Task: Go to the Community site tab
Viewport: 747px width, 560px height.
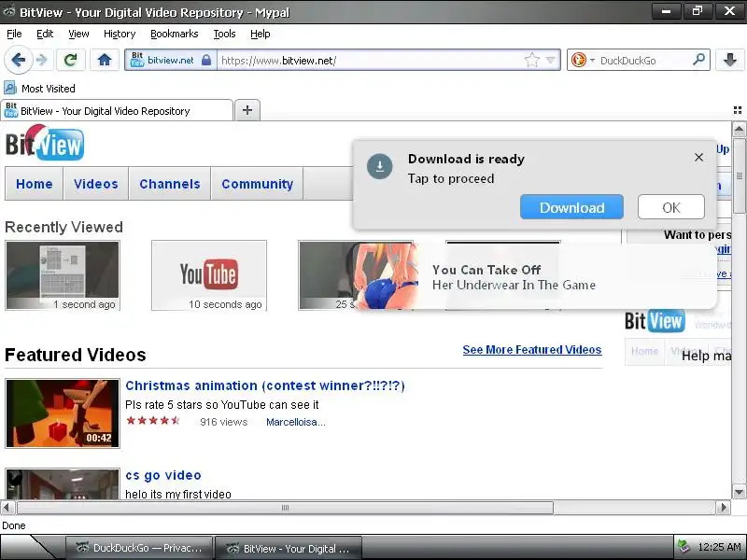Action: (x=258, y=184)
